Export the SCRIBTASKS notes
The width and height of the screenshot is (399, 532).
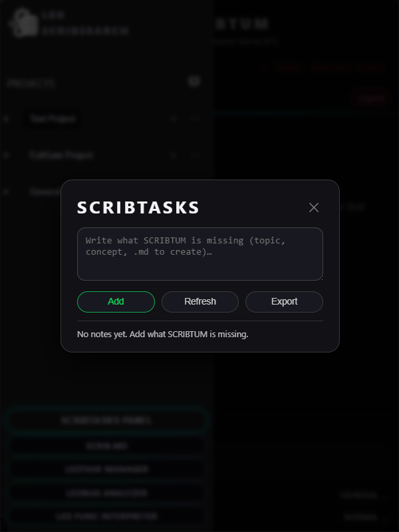click(284, 302)
